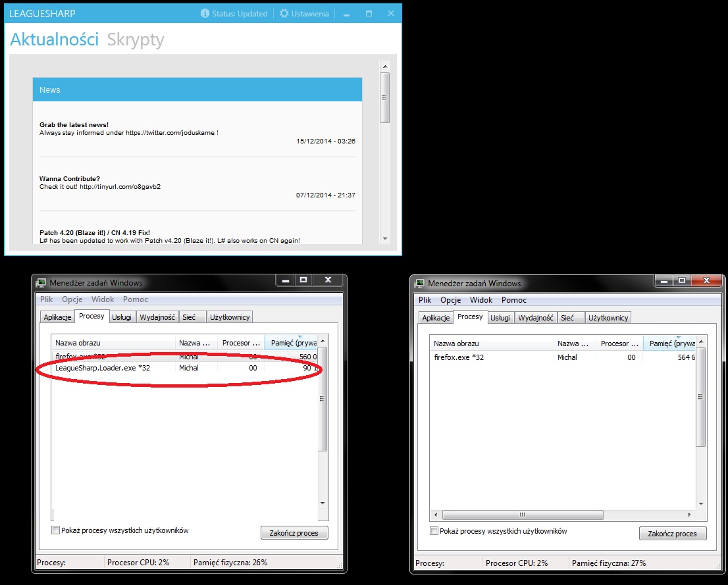Click the 15/12/2014 - 03:26 date text
Screen dimensions: 728x585
pos(326,141)
